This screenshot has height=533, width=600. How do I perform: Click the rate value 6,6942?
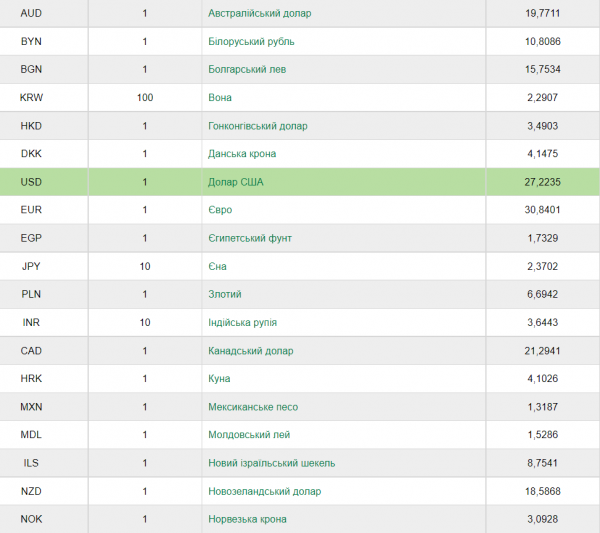542,294
